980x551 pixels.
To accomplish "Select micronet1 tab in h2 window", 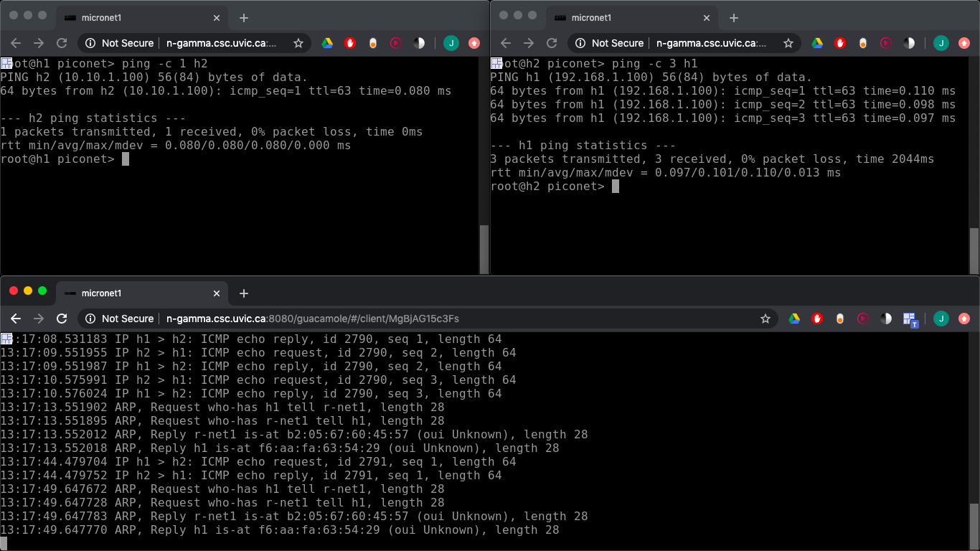I will pyautogui.click(x=631, y=18).
